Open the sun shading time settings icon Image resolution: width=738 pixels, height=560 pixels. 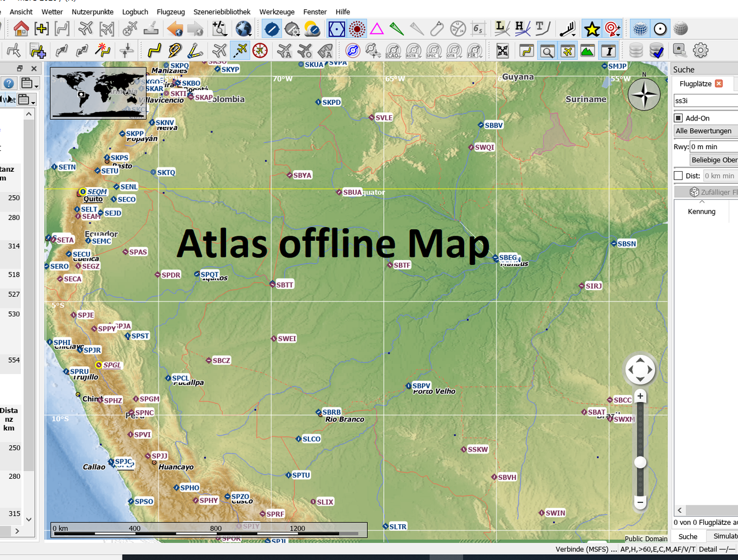pyautogui.click(x=292, y=28)
